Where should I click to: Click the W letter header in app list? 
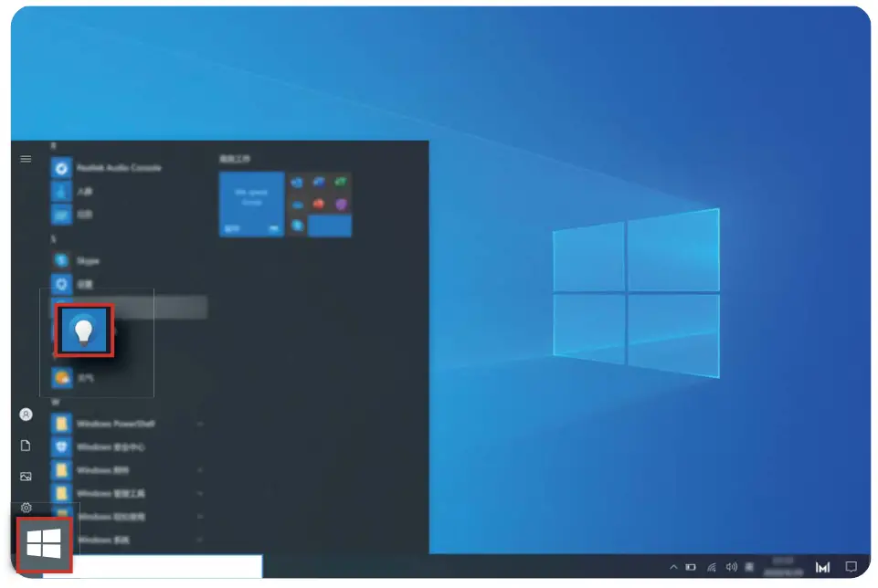coord(55,402)
